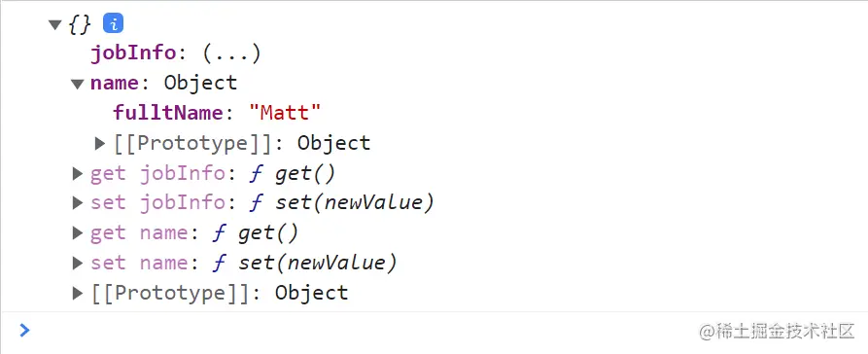Expand the get jobInfo getter arrow
Screen dimensions: 868x354
coord(78,174)
